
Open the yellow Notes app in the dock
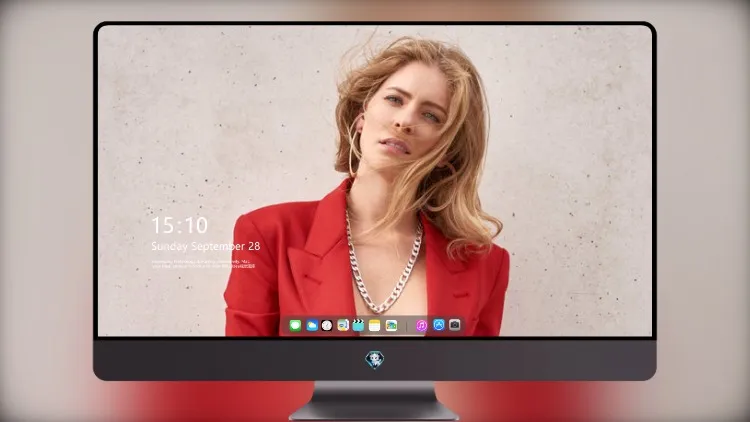(375, 326)
